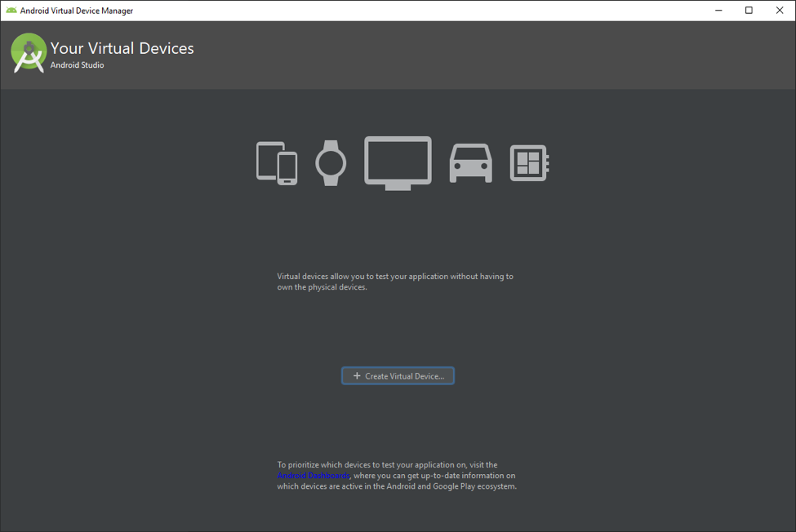This screenshot has height=532, width=796.
Task: Click the Android head title bar icon
Action: (11, 10)
